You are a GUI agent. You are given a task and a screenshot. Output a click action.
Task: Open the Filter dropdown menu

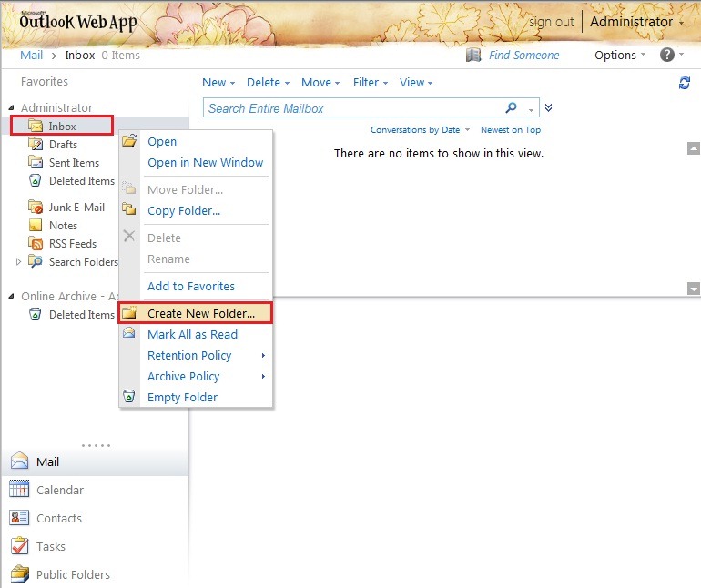(x=370, y=82)
